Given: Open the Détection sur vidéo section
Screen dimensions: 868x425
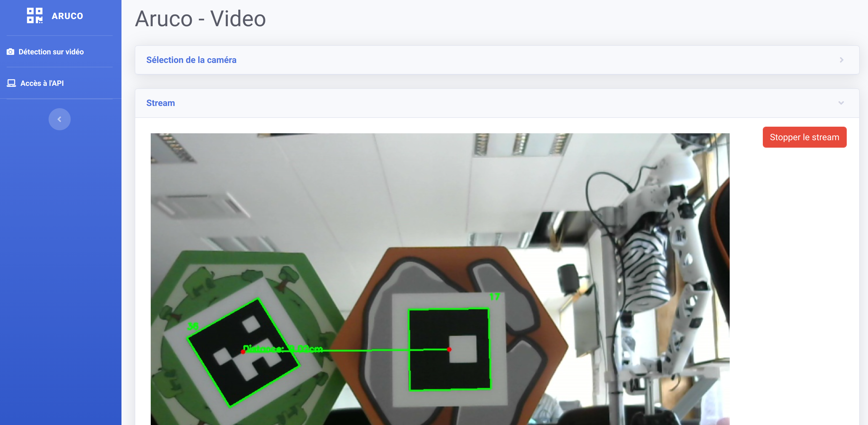Looking at the screenshot, I should point(51,52).
